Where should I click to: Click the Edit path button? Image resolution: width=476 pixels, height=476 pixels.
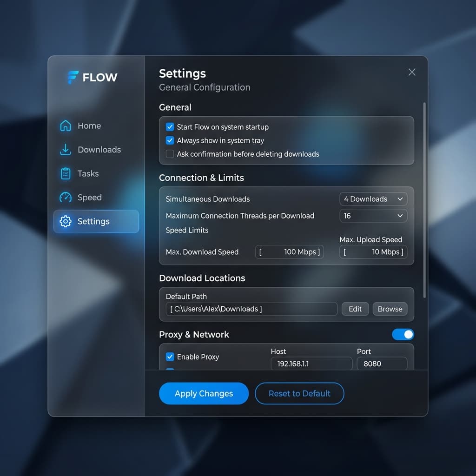pyautogui.click(x=355, y=309)
